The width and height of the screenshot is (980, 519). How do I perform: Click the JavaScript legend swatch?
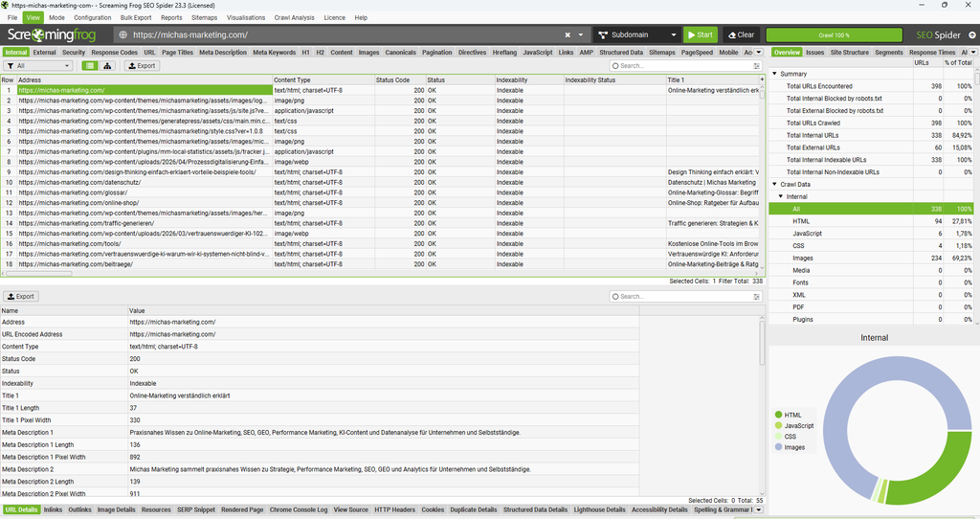click(x=778, y=425)
